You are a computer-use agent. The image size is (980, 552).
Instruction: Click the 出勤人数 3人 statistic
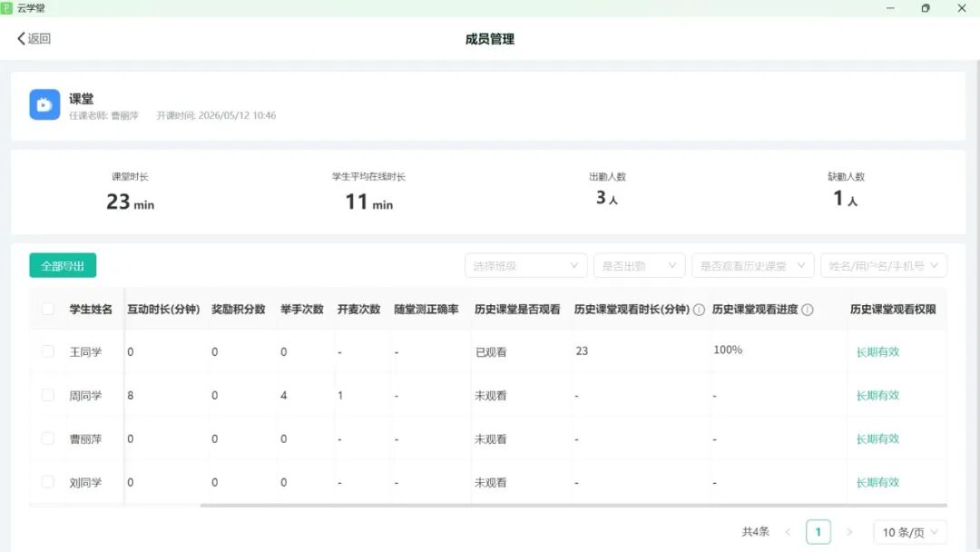coord(607,190)
